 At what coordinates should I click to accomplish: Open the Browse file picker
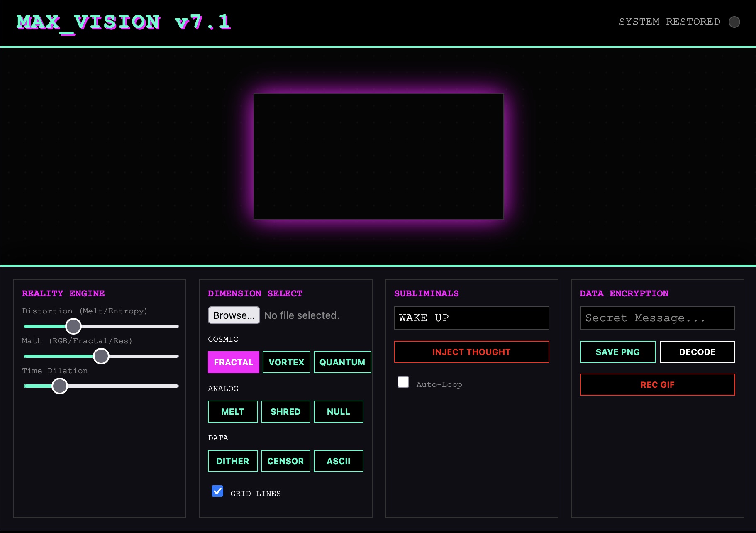[234, 315]
